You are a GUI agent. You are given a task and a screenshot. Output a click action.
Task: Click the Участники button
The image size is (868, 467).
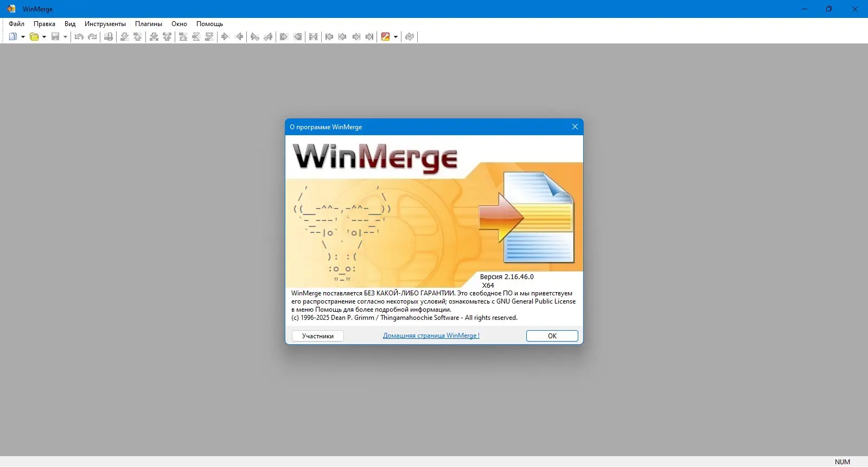point(318,336)
